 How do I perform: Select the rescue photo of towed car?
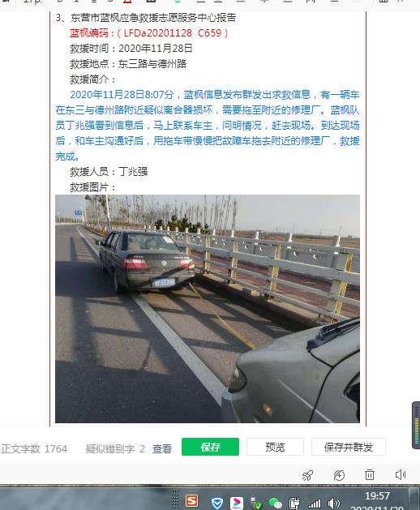coord(208,309)
